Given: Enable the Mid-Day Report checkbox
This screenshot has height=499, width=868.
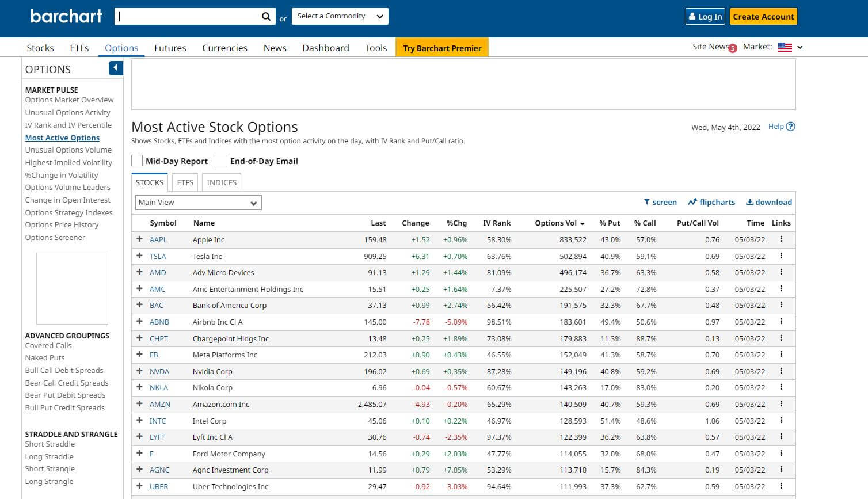Looking at the screenshot, I should (x=137, y=161).
